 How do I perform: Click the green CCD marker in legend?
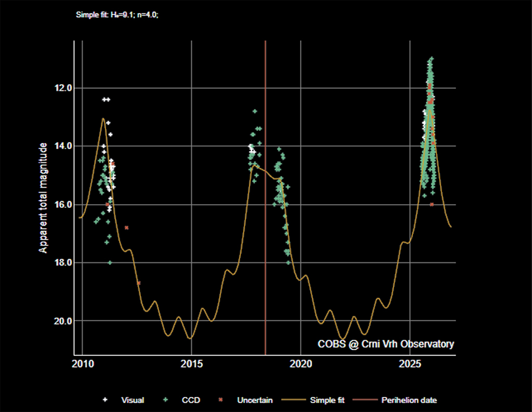166,400
